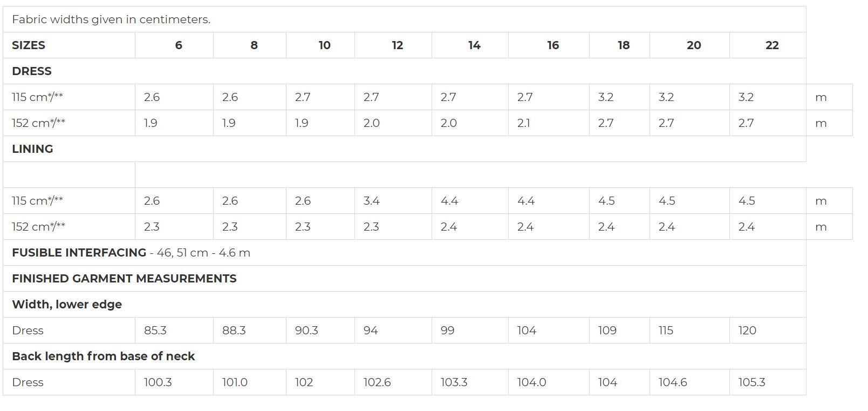The height and width of the screenshot is (411, 868).
Task: Click the DRESS section heading row
Action: [x=405, y=71]
